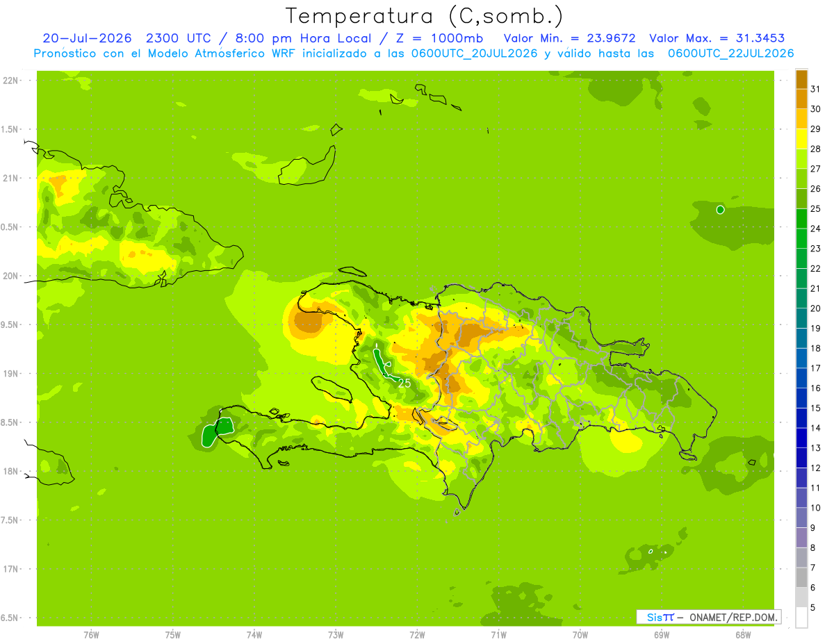This screenshot has width=834, height=644.
Task: Click legend value "31"
Action: [815, 89]
